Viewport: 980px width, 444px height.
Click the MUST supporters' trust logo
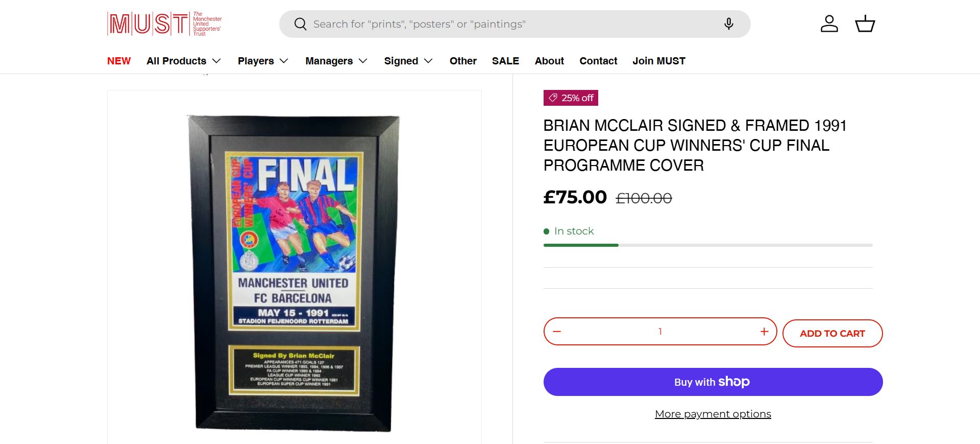(x=164, y=24)
